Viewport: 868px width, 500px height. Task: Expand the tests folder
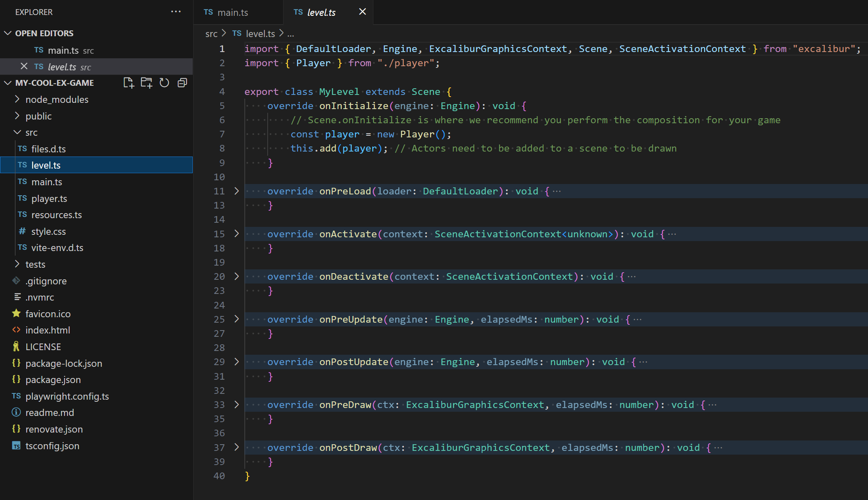click(35, 264)
